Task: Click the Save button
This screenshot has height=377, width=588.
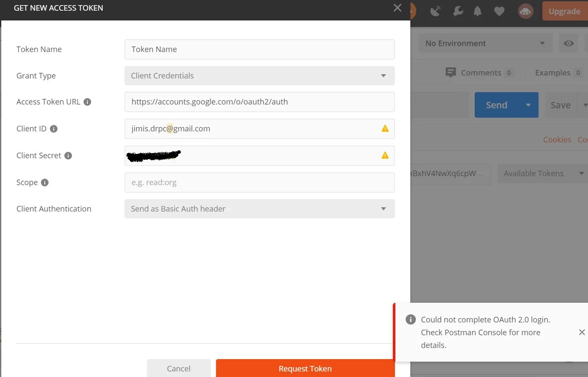Action: (560, 105)
